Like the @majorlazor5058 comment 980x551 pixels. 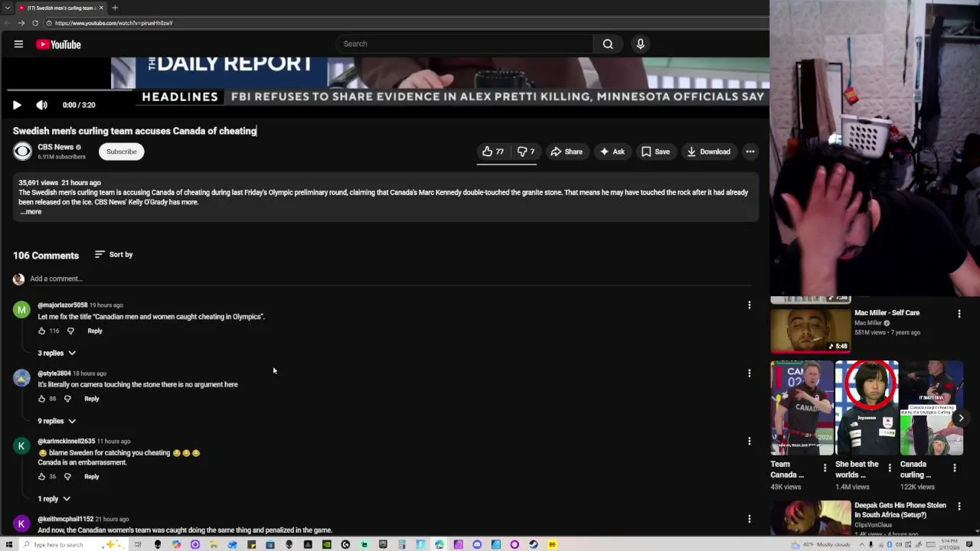click(x=41, y=331)
